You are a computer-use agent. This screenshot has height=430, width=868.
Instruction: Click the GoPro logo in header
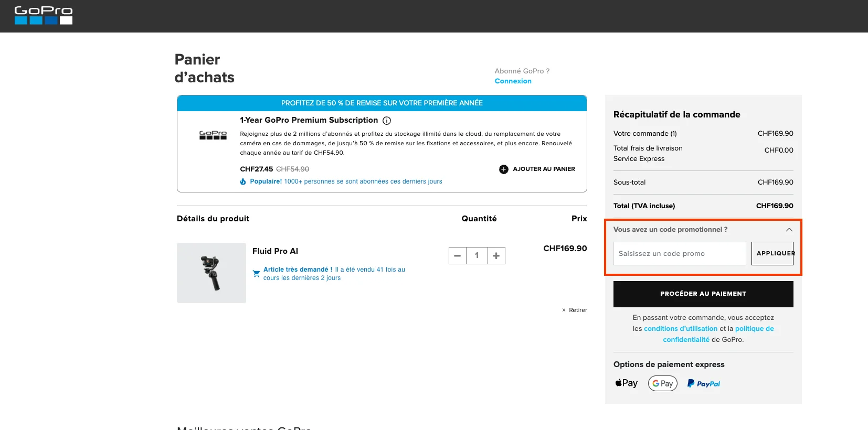44,15
